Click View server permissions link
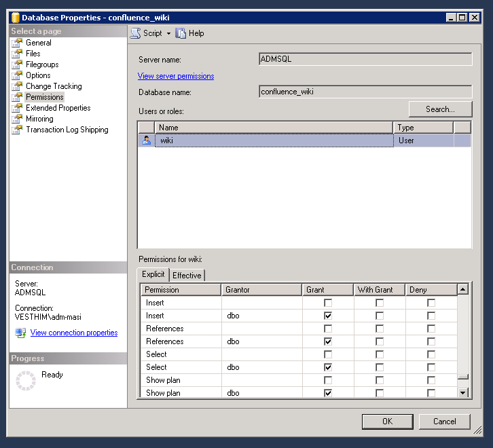The width and height of the screenshot is (493, 448). tap(176, 76)
